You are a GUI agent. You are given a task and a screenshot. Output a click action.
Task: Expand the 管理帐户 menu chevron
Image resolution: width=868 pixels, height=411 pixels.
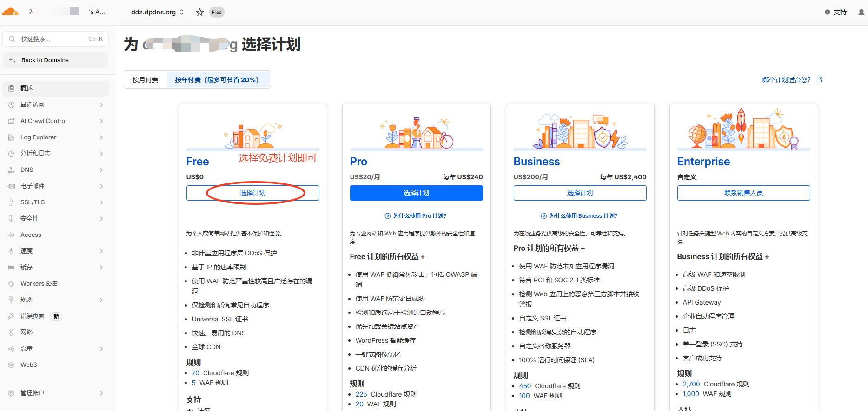pyautogui.click(x=101, y=393)
